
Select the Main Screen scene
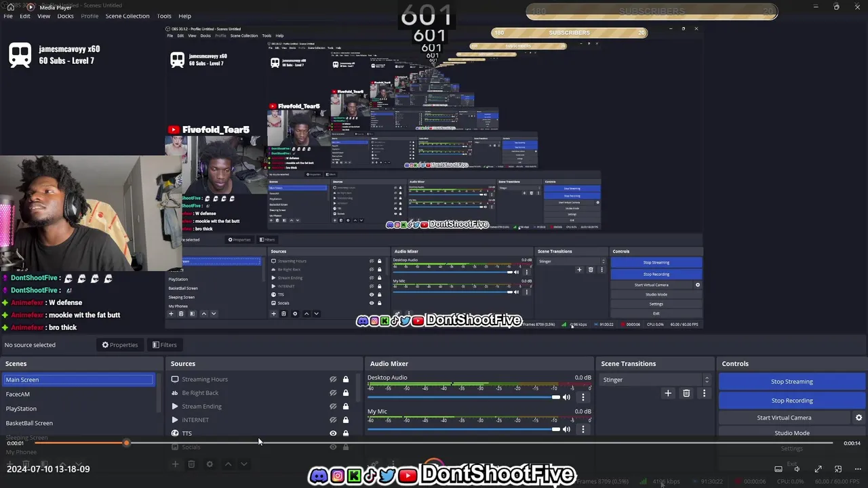[79, 380]
